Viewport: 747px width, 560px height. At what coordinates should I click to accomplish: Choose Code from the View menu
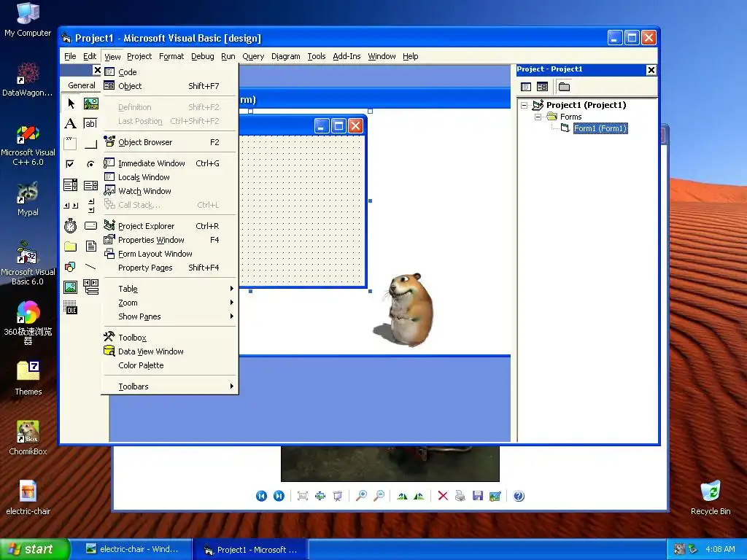(169, 72)
